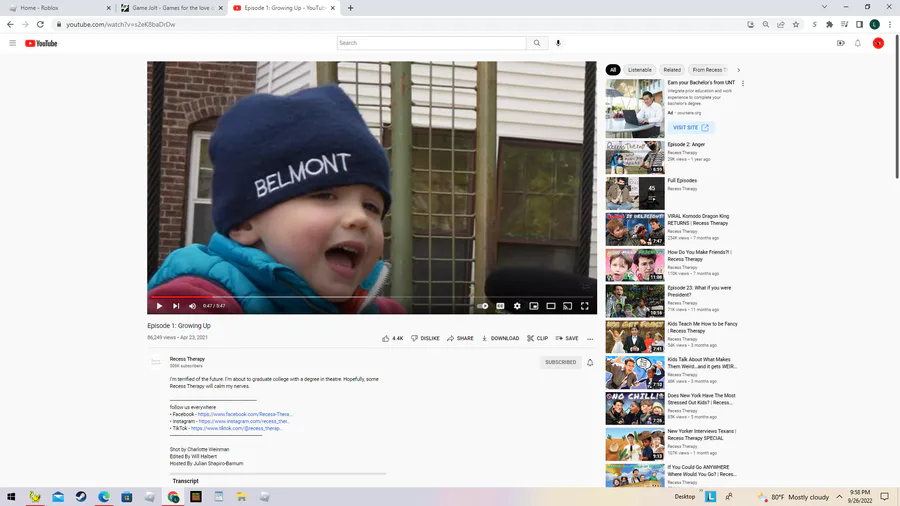Open Create video button
This screenshot has height=506, width=900.
click(840, 43)
